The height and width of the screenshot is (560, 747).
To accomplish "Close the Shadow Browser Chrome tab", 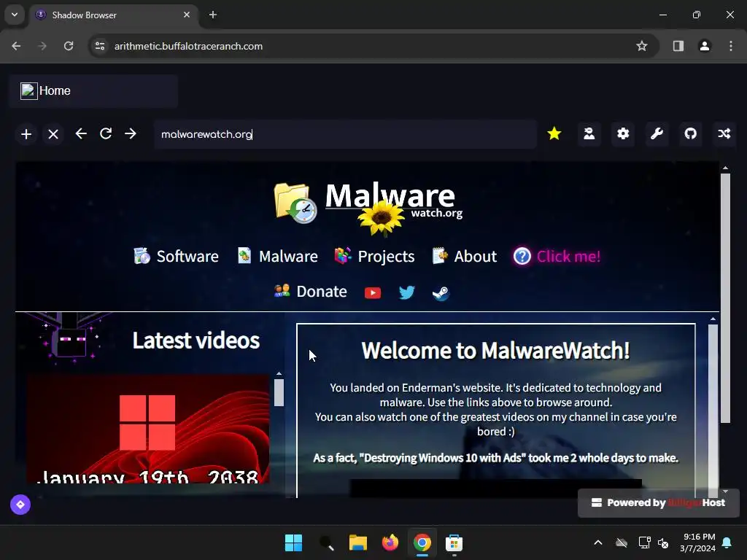I will tap(187, 15).
